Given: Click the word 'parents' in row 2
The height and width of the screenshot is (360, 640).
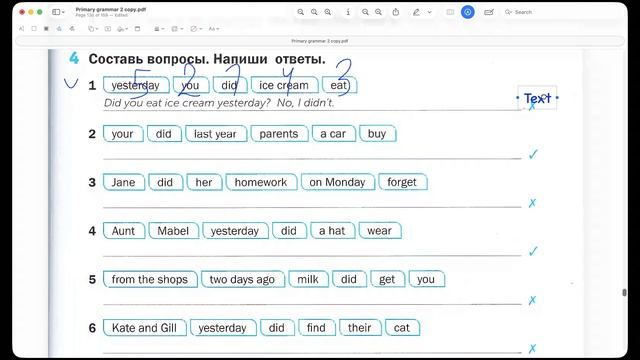Looking at the screenshot, I should coord(279,133).
